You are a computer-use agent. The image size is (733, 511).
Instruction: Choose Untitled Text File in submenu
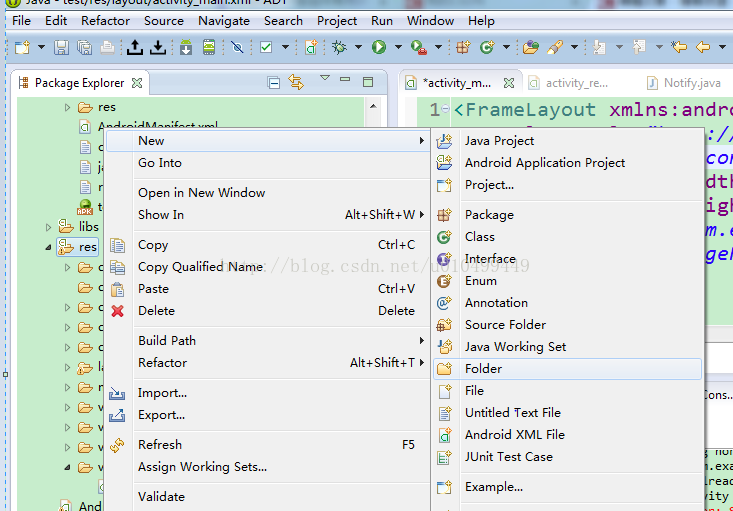coord(567,413)
